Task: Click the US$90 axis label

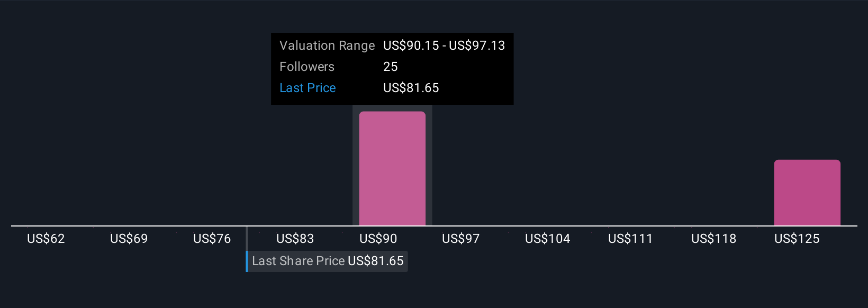Action: coord(378,239)
